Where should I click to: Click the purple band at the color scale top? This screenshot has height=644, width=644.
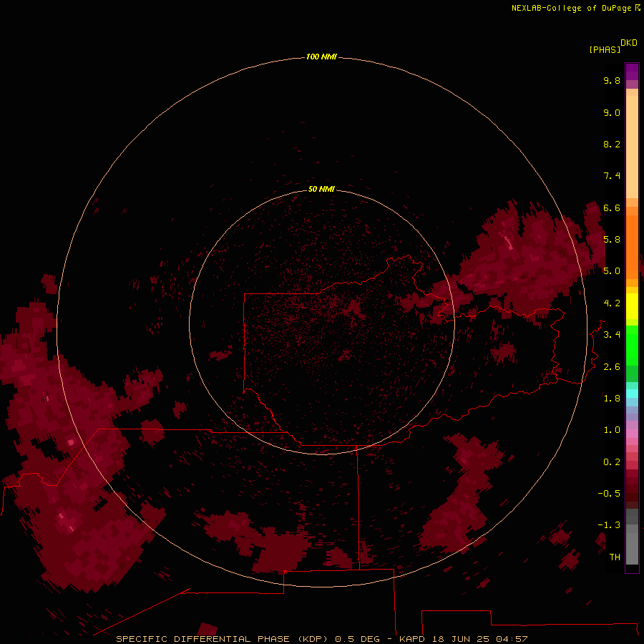pyautogui.click(x=632, y=72)
